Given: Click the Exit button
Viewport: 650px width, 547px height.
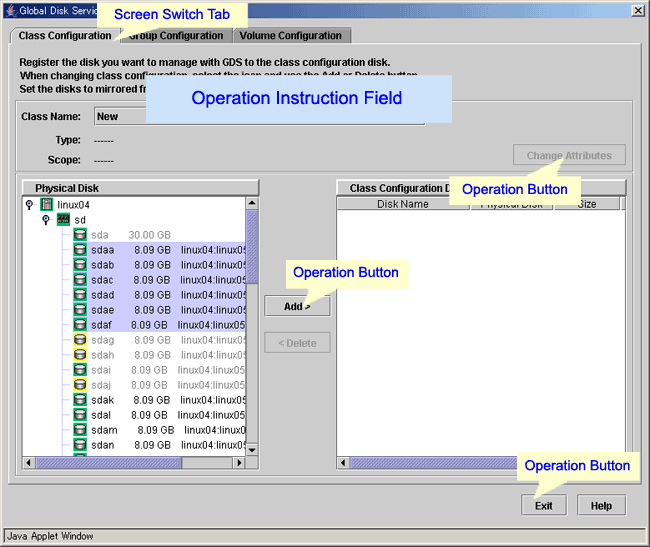Looking at the screenshot, I should (x=543, y=506).
